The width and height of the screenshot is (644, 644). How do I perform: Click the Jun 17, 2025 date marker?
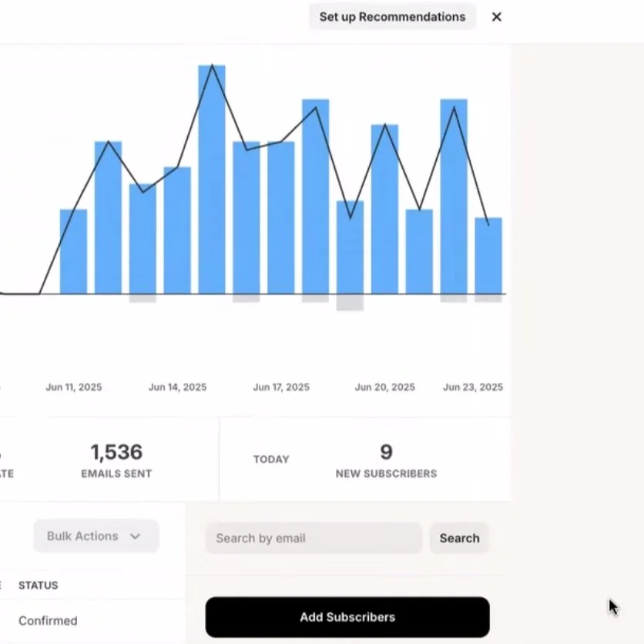point(281,387)
